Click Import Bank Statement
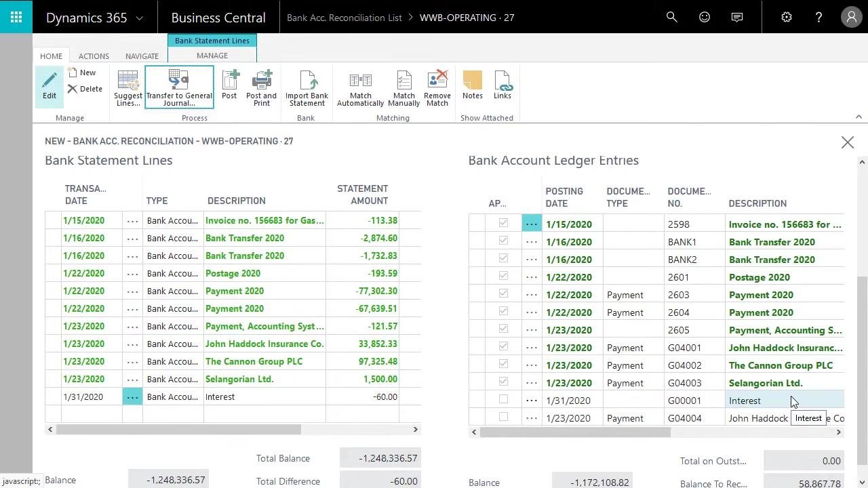Image resolution: width=868 pixels, height=488 pixels. (x=307, y=88)
